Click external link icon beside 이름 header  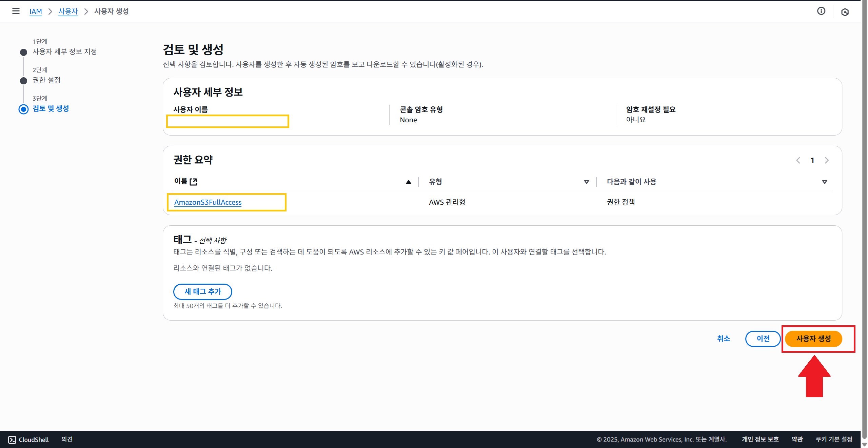tap(193, 182)
